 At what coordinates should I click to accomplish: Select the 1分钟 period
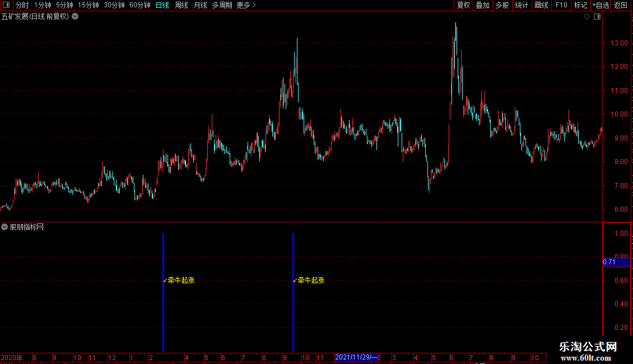(43, 5)
